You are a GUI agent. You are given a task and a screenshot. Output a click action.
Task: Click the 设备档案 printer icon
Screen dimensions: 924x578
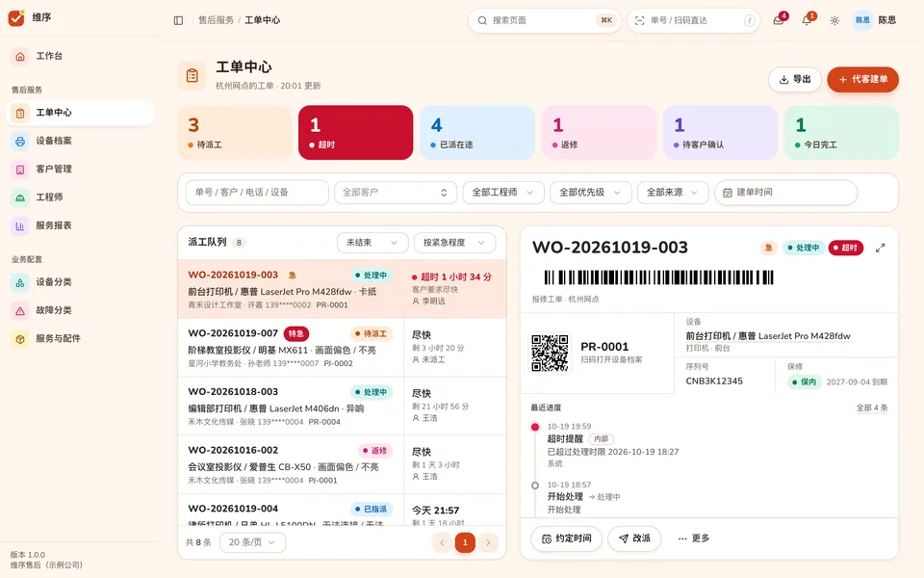pyautogui.click(x=20, y=141)
